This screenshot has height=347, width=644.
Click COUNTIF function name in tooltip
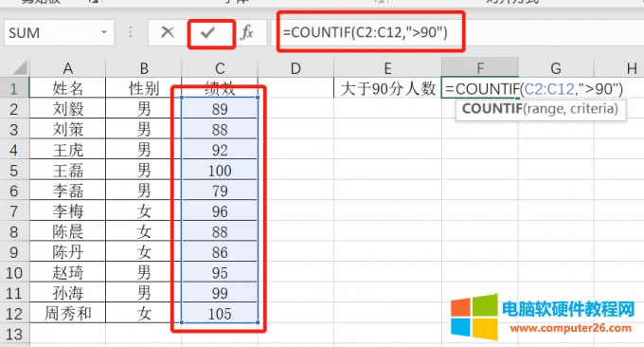tap(492, 109)
